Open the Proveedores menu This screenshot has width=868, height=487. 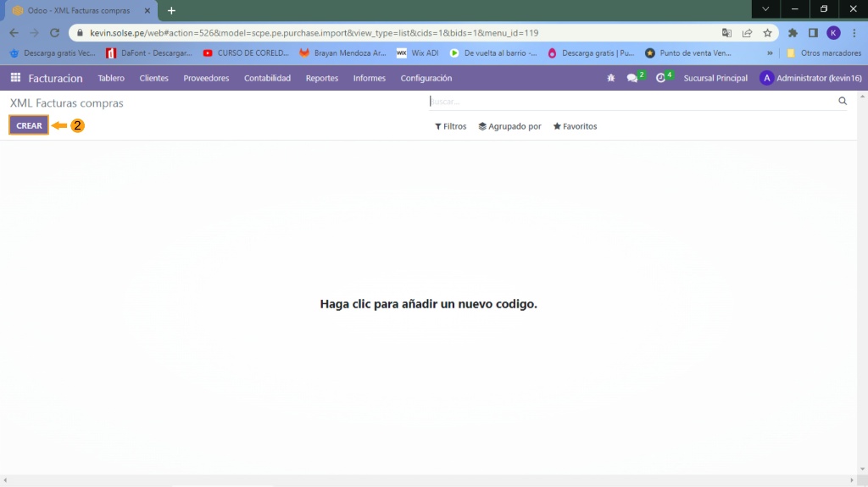coord(206,78)
